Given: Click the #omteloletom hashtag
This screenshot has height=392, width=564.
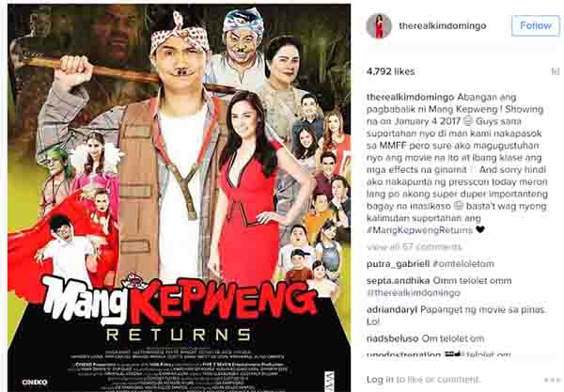Looking at the screenshot, I should pyautogui.click(x=463, y=264).
